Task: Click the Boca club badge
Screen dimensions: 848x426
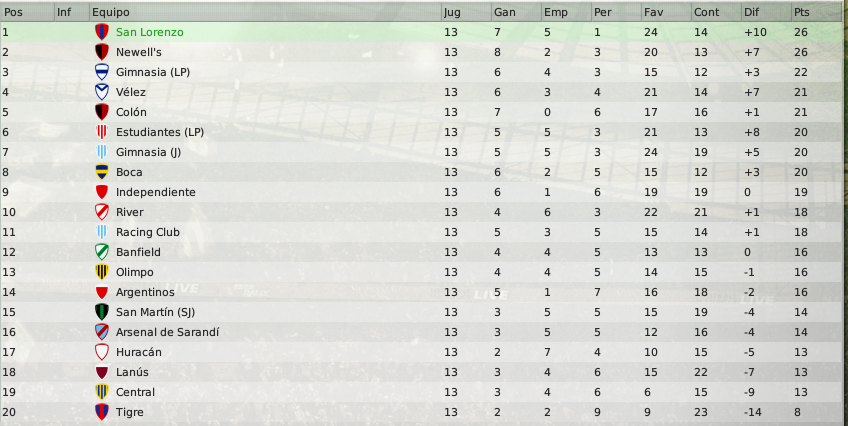Action: (102, 172)
